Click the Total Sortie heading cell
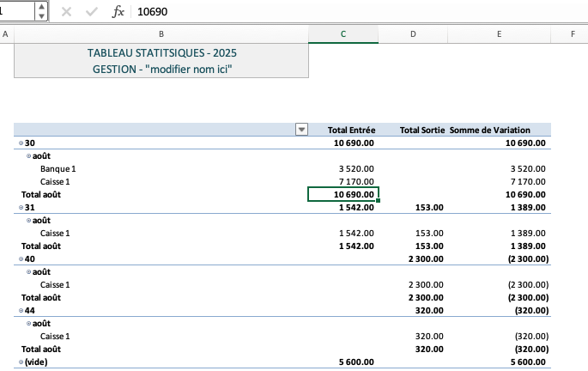 click(x=421, y=130)
